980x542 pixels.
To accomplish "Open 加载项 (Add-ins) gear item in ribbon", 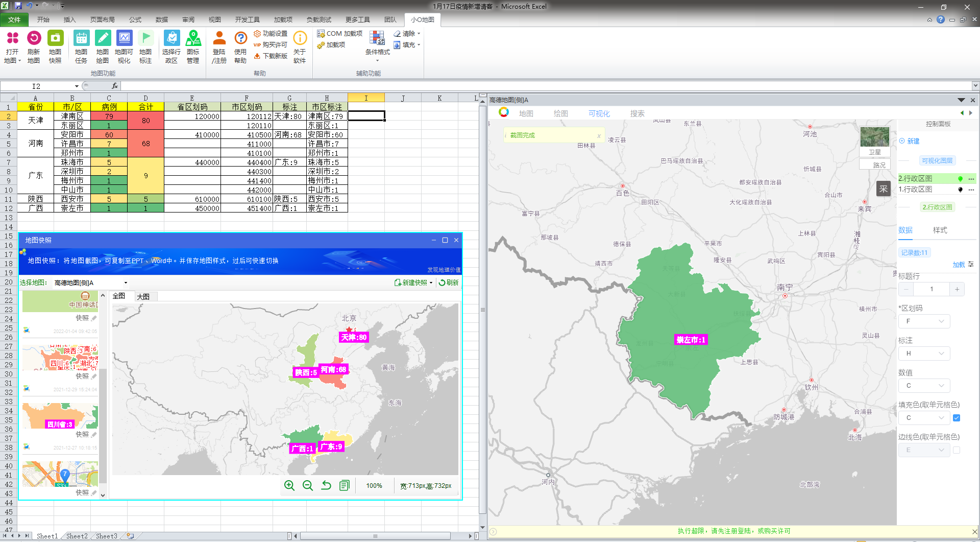I will pyautogui.click(x=331, y=45).
